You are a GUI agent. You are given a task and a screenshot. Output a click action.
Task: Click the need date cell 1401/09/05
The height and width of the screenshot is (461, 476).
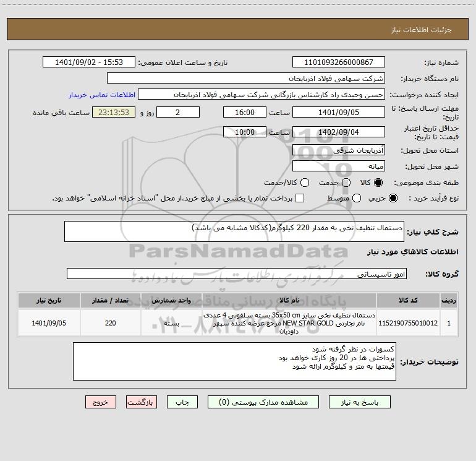49,323
